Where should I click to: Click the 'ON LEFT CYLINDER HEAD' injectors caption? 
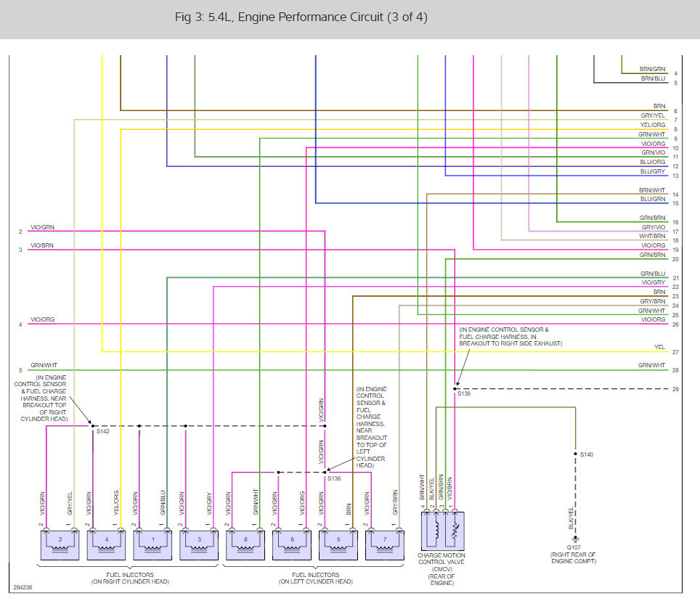[316, 582]
